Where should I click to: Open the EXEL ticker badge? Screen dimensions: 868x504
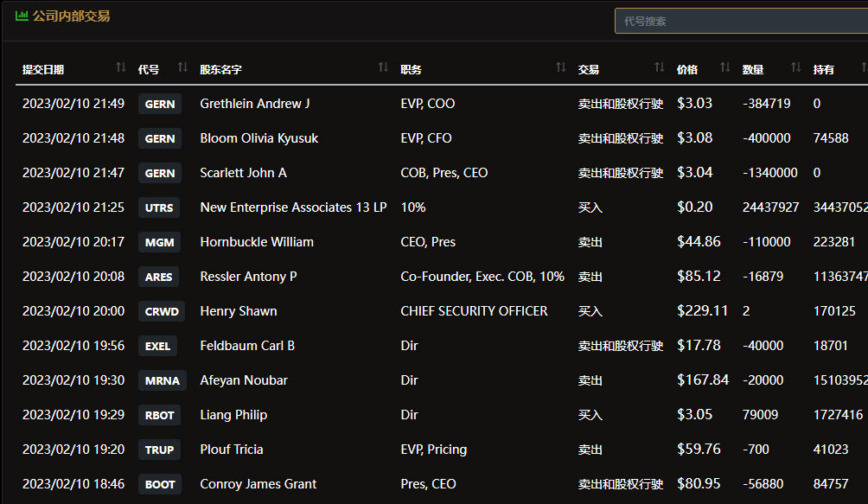pos(157,346)
